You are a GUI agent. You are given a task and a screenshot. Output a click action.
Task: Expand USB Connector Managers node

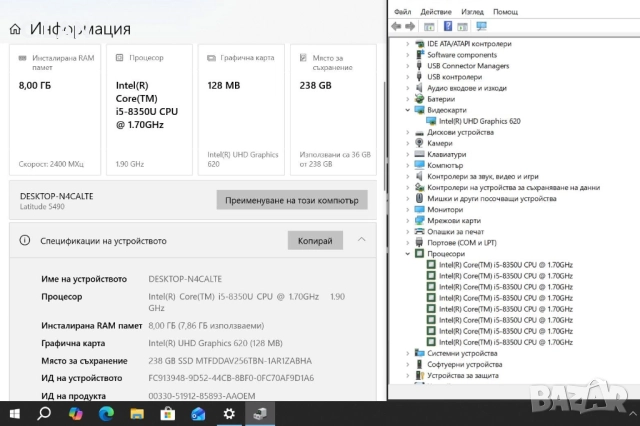[407, 66]
